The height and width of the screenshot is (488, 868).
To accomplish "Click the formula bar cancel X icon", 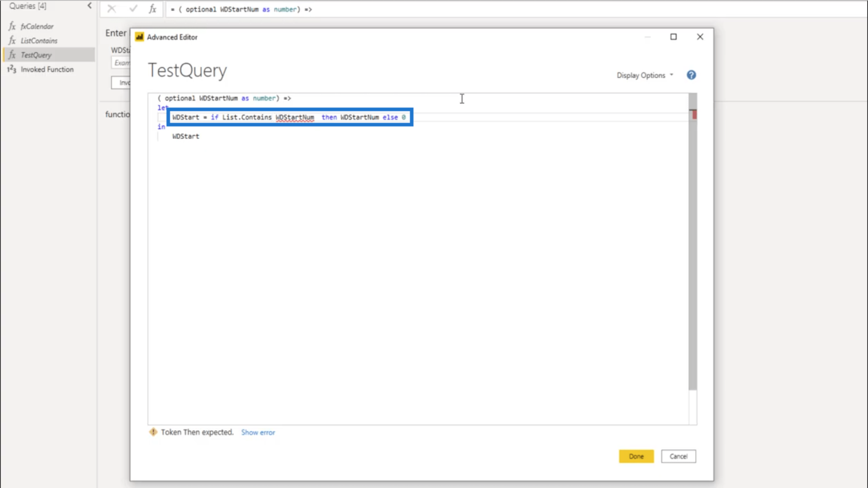I will 112,9.
